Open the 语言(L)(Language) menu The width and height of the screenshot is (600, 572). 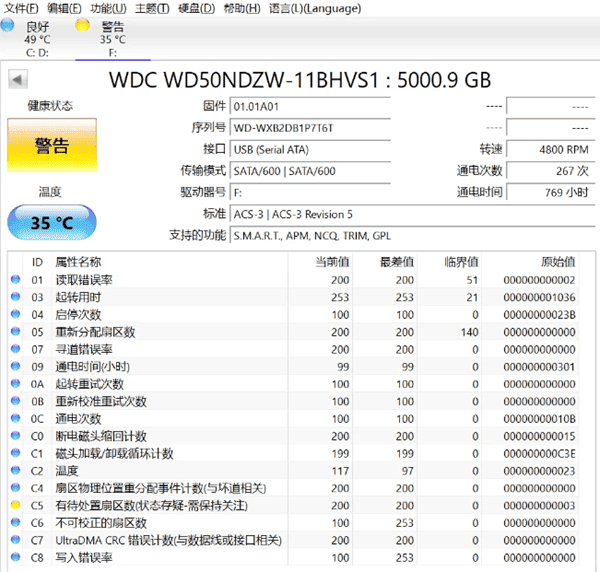[x=315, y=8]
